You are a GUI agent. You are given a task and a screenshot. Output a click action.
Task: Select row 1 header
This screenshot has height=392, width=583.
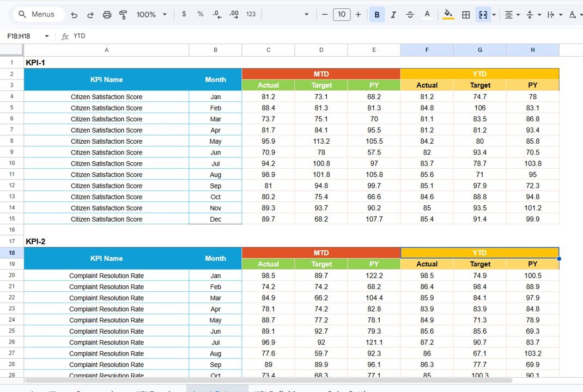12,63
